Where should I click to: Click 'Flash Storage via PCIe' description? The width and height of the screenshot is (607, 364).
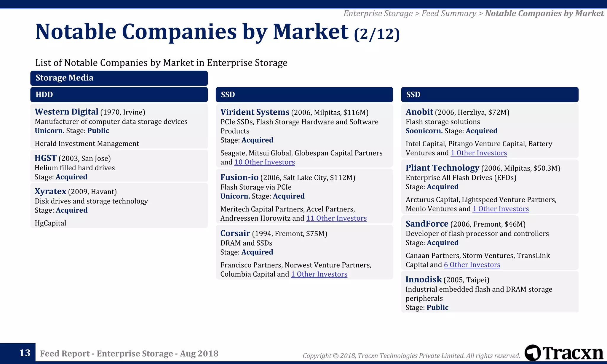(256, 187)
